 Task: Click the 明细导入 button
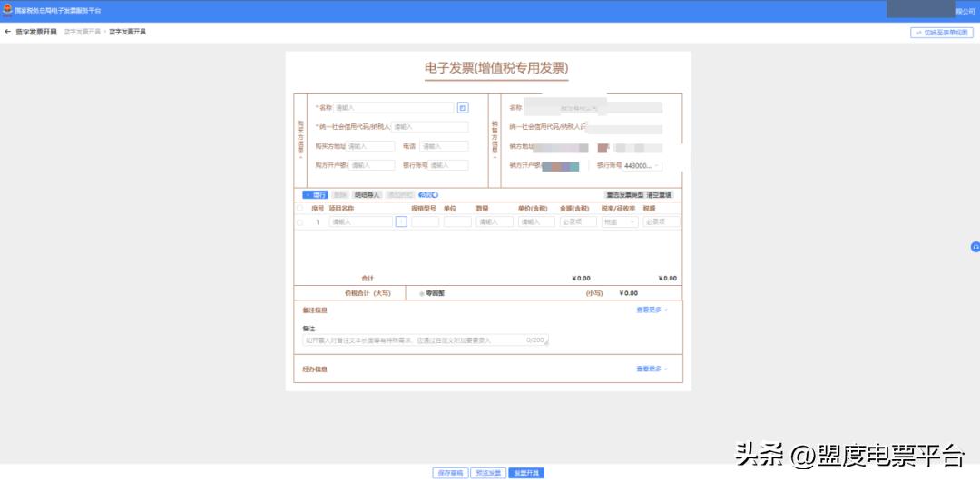367,195
